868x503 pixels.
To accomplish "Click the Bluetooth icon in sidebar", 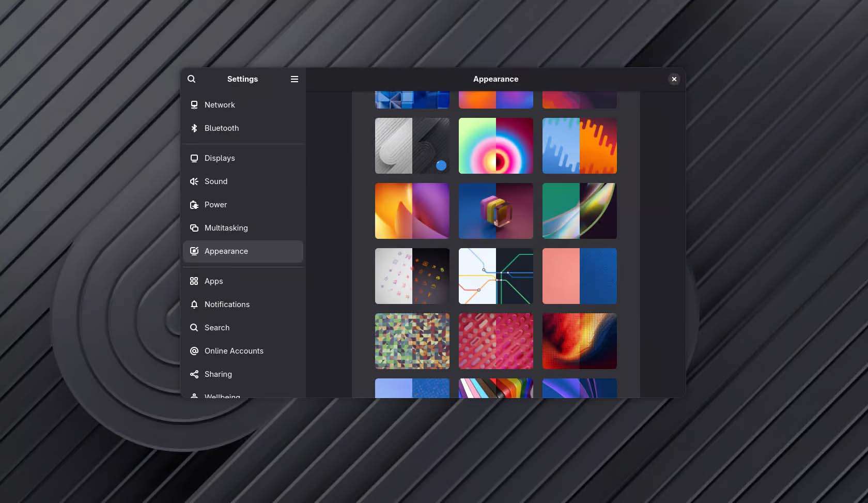I will (x=194, y=128).
